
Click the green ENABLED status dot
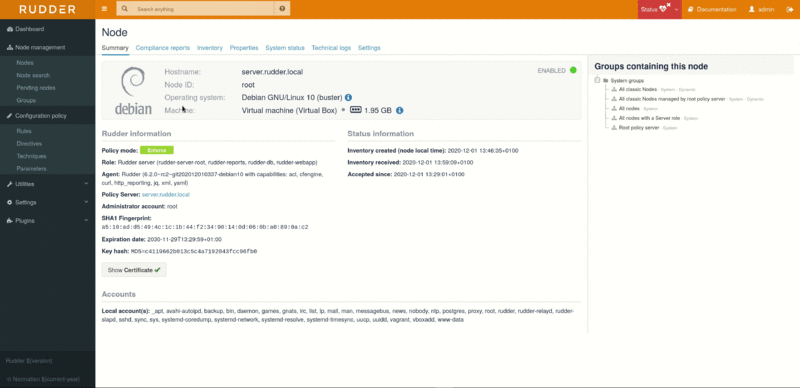(x=573, y=70)
